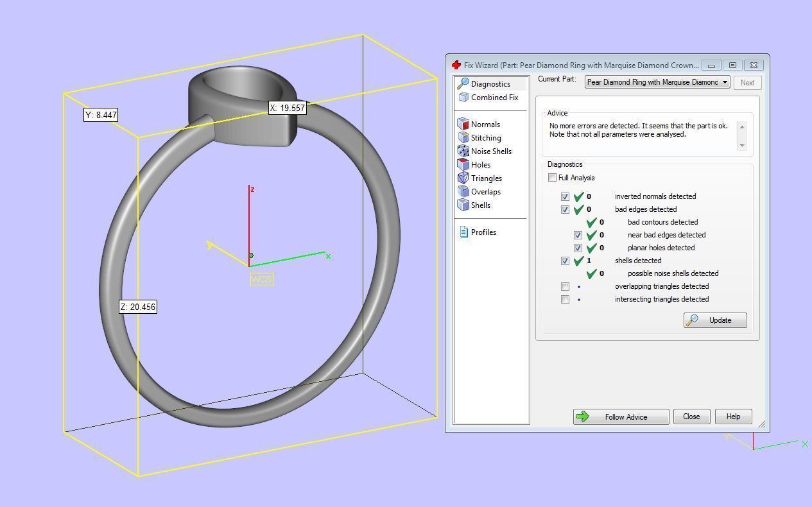
Task: Click 'possible noise shells detected' text
Action: 673,273
